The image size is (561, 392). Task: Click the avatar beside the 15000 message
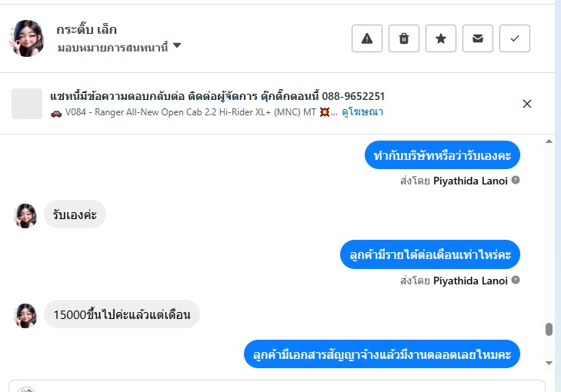(26, 315)
